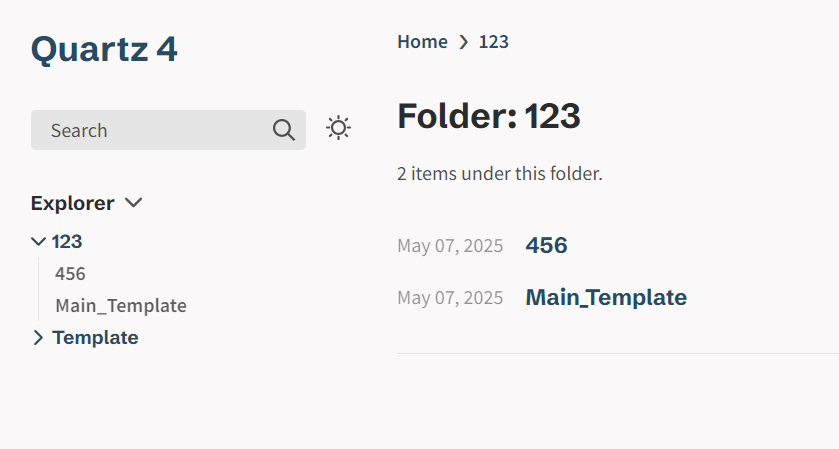Viewport: 839px width, 449px height.
Task: Open the 456 note in Explorer tree
Action: [70, 274]
